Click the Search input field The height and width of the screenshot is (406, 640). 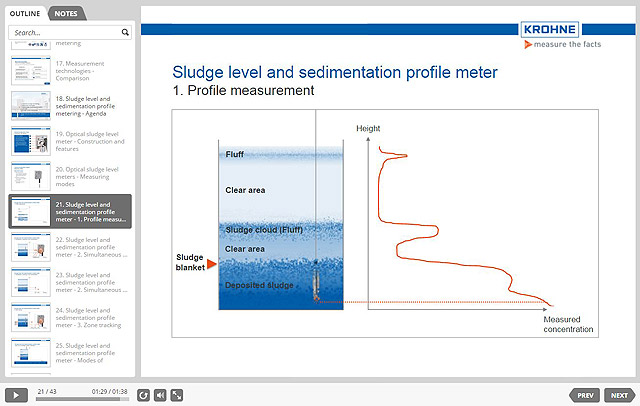(x=70, y=32)
